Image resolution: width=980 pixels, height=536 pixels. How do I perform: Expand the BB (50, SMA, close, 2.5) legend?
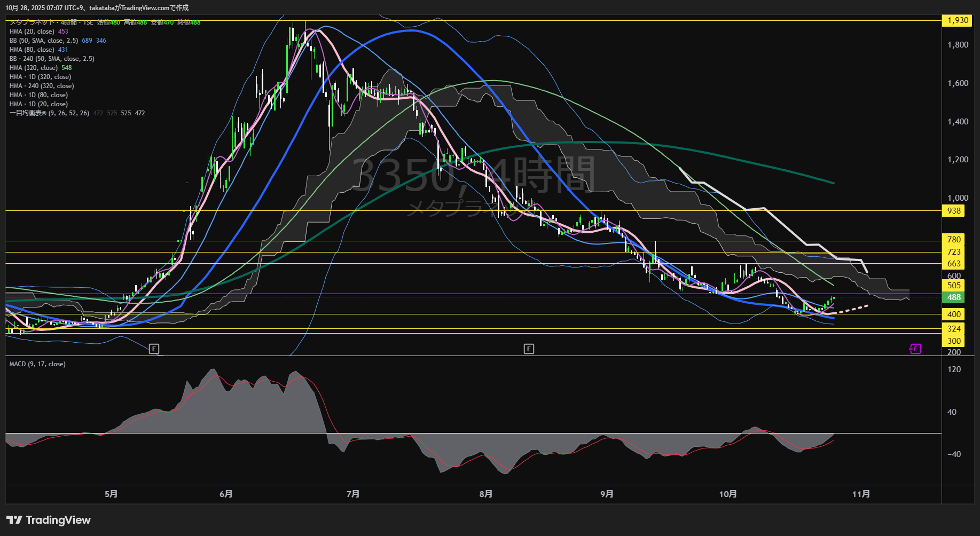44,41
